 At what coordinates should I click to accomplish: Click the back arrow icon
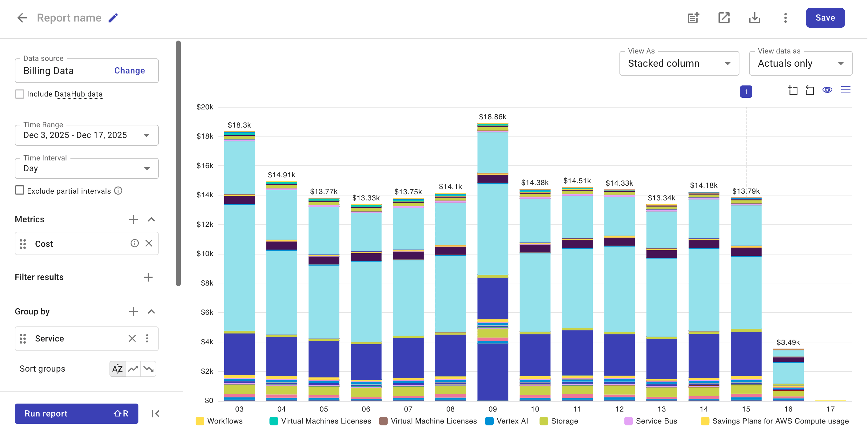click(22, 18)
